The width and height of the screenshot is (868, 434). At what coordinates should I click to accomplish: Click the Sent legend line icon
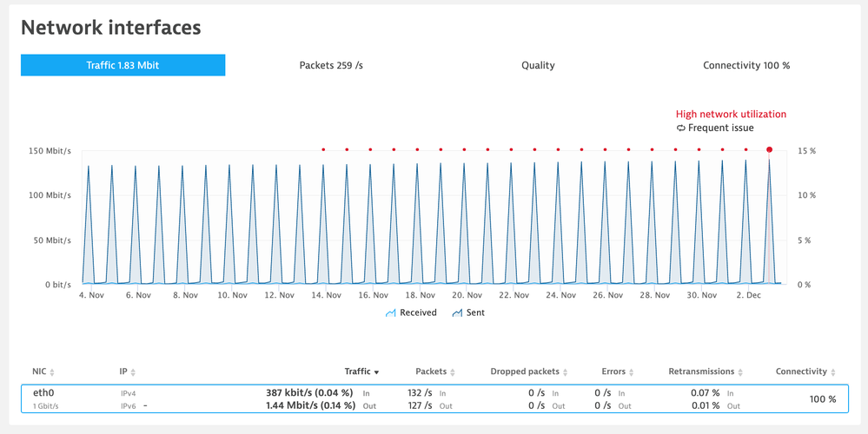pos(457,312)
